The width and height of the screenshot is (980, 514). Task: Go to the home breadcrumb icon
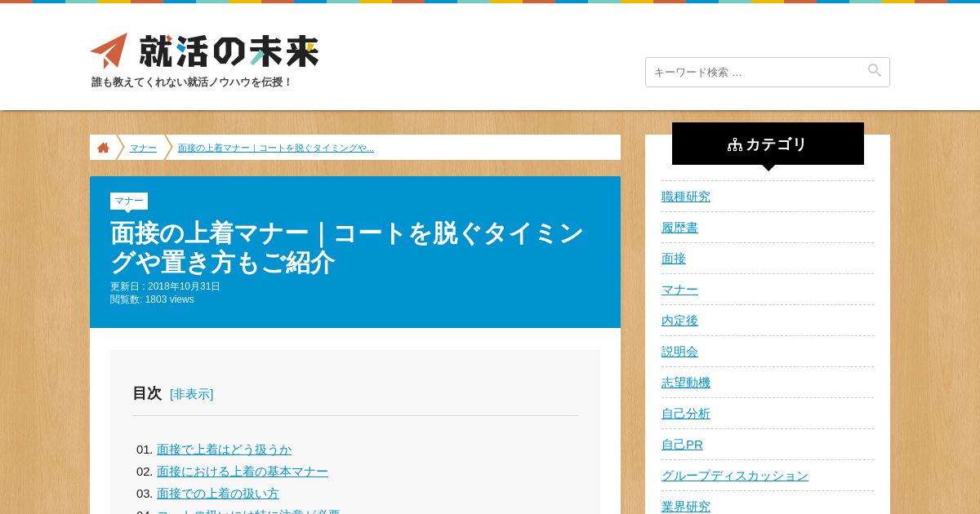[103, 148]
